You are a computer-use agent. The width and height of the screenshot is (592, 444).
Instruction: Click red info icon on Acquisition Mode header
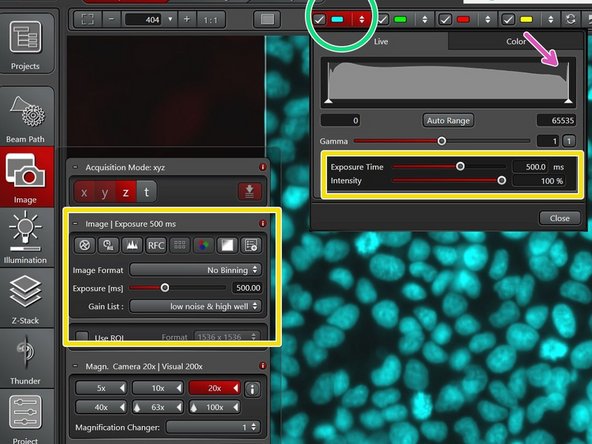click(x=262, y=167)
